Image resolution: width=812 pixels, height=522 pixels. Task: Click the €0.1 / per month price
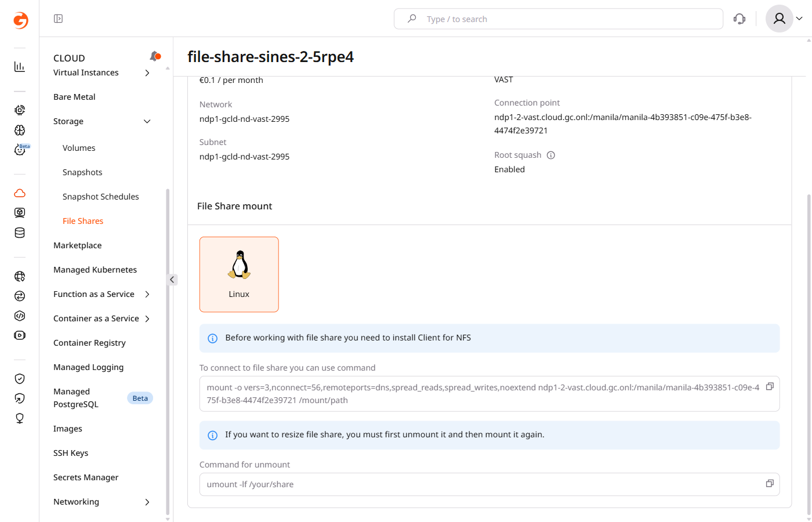pos(231,80)
